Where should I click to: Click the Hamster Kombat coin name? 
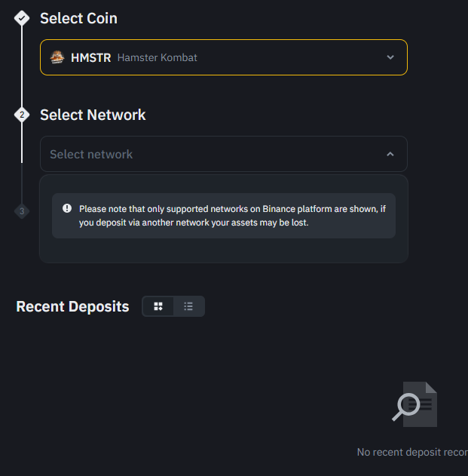pyautogui.click(x=158, y=57)
